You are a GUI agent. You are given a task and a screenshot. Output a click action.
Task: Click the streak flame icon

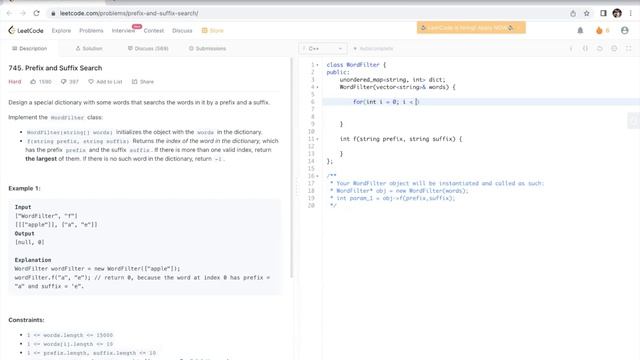599,31
